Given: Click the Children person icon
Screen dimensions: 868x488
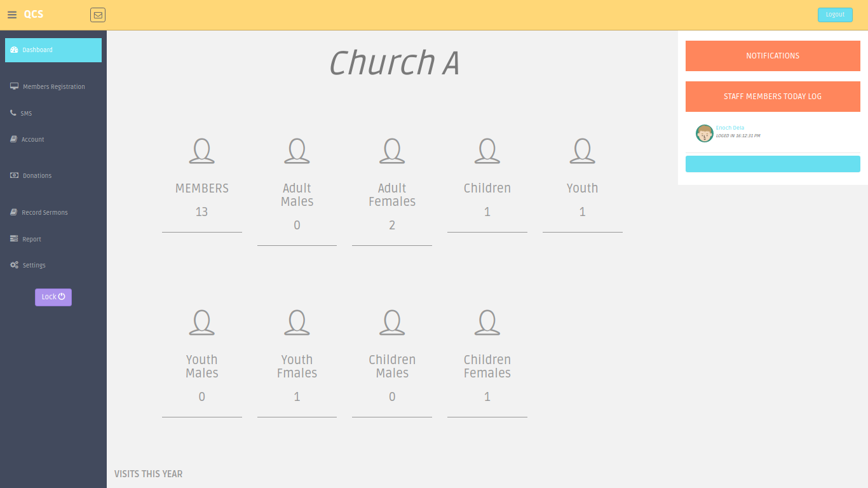Looking at the screenshot, I should click(x=487, y=151).
